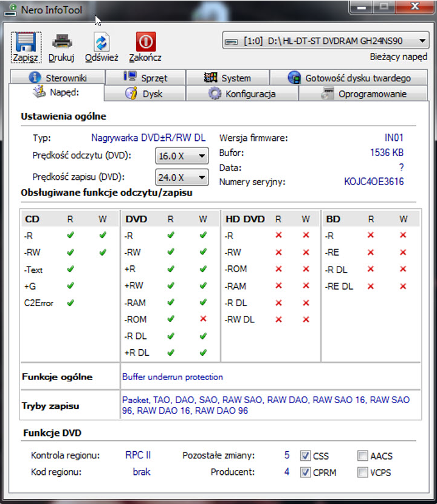Select the Napęd tab
Viewport: 437px width, 504px height.
(x=57, y=92)
